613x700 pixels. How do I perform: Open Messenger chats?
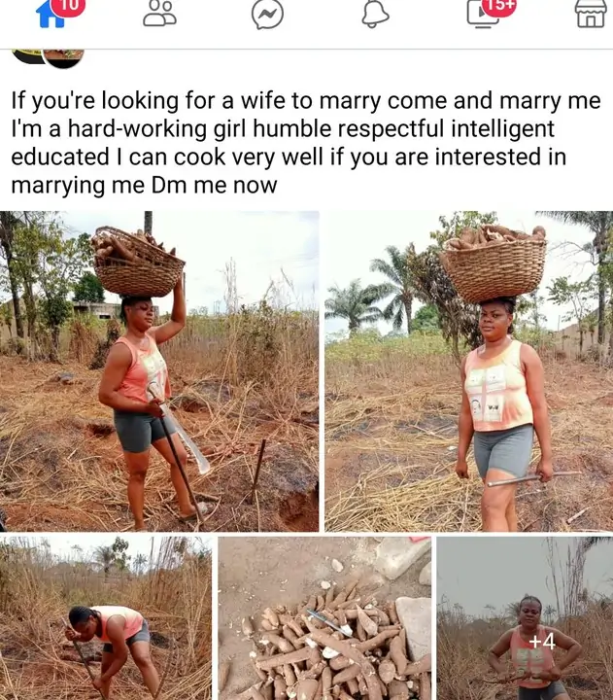tap(267, 13)
